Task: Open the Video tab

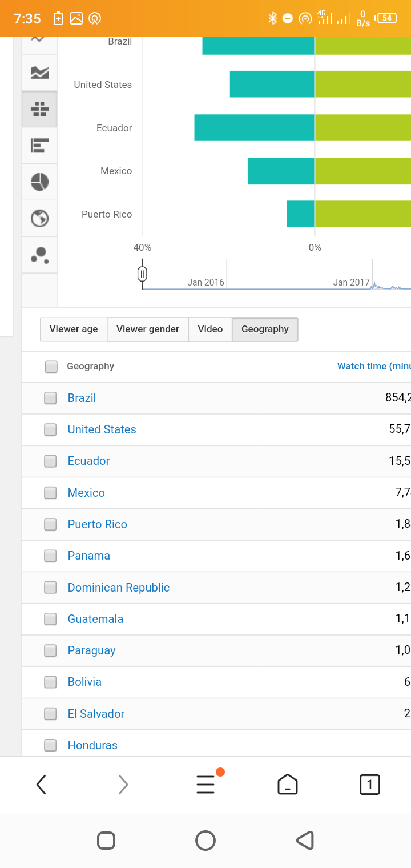Action: [x=210, y=329]
